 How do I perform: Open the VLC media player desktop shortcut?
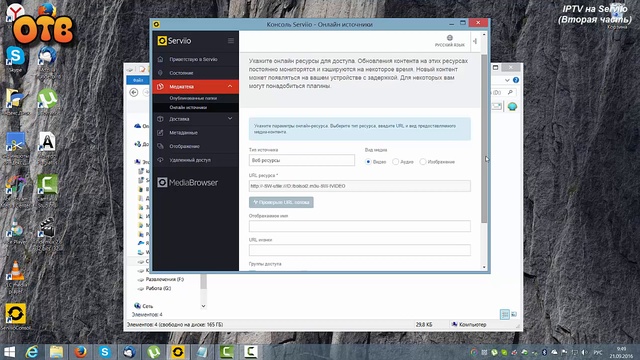(16, 277)
